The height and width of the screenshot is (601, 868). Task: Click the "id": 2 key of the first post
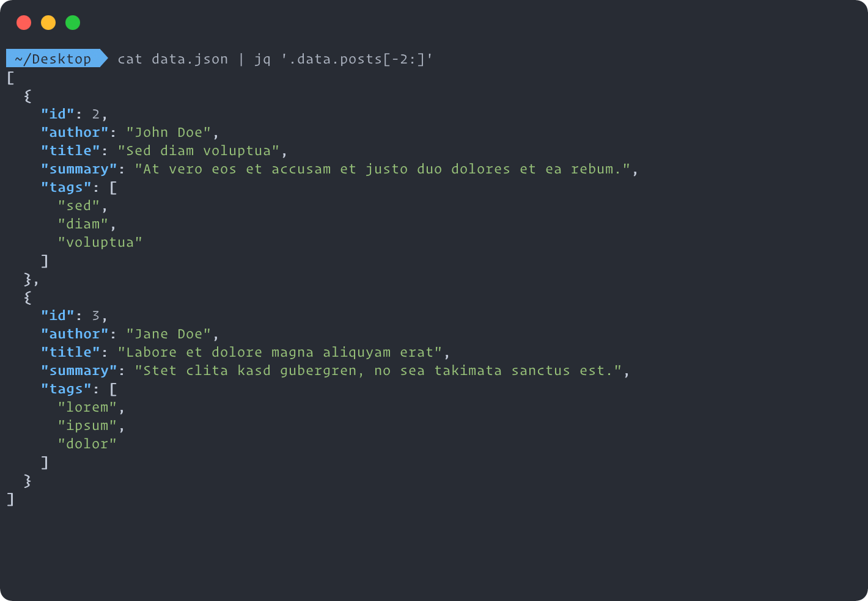(x=58, y=114)
